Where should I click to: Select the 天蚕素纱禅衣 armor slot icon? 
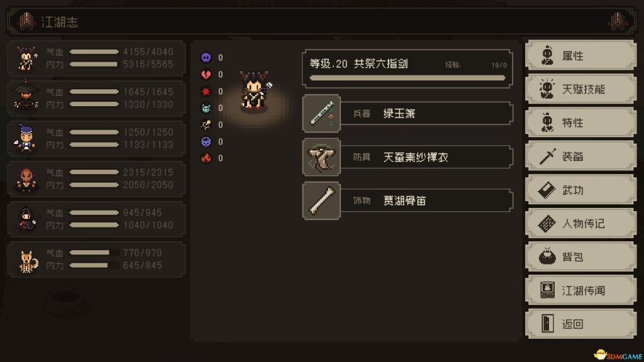coord(321,156)
